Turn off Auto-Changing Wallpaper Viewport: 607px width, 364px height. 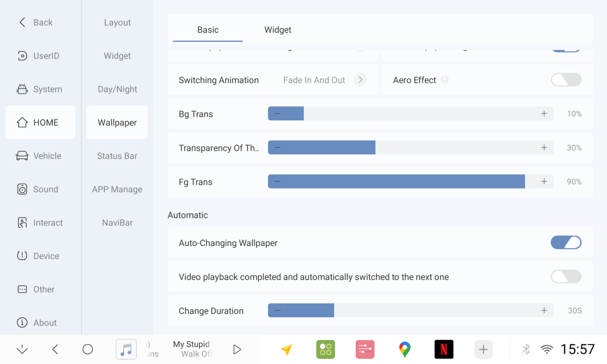pos(566,243)
